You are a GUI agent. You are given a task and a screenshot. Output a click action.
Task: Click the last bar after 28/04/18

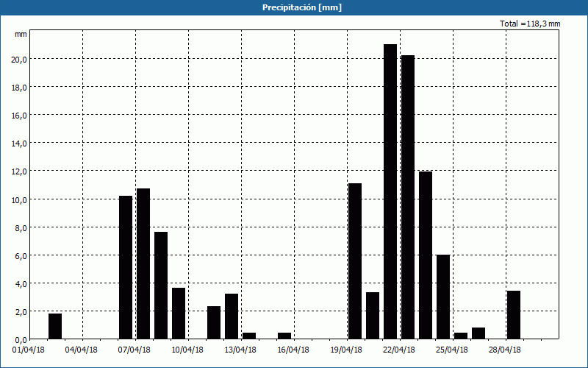pyautogui.click(x=513, y=315)
